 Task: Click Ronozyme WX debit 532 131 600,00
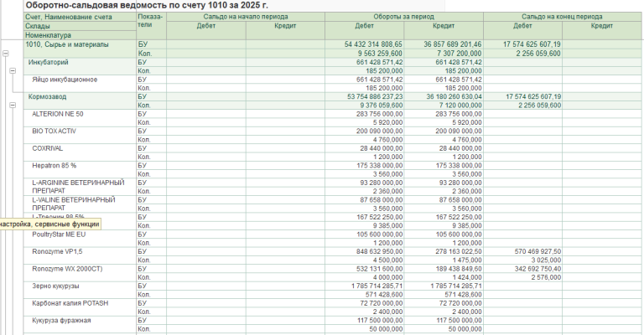pyautogui.click(x=380, y=269)
